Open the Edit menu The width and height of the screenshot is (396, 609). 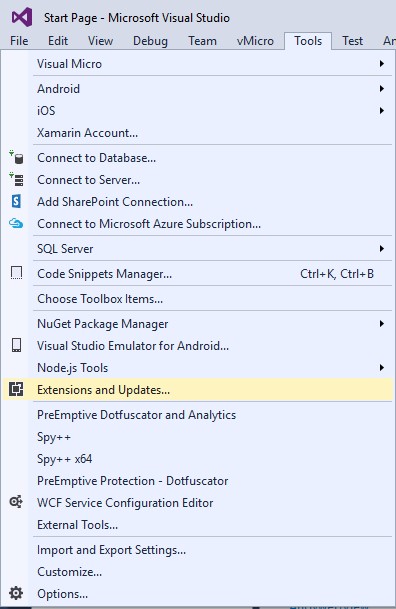[x=58, y=41]
